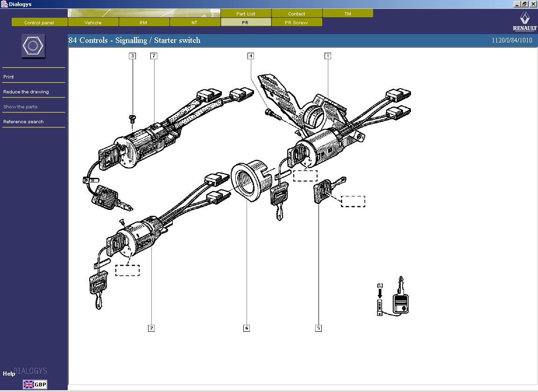Open the Part List tab
Viewport: 538px width, 392px height.
[246, 14]
